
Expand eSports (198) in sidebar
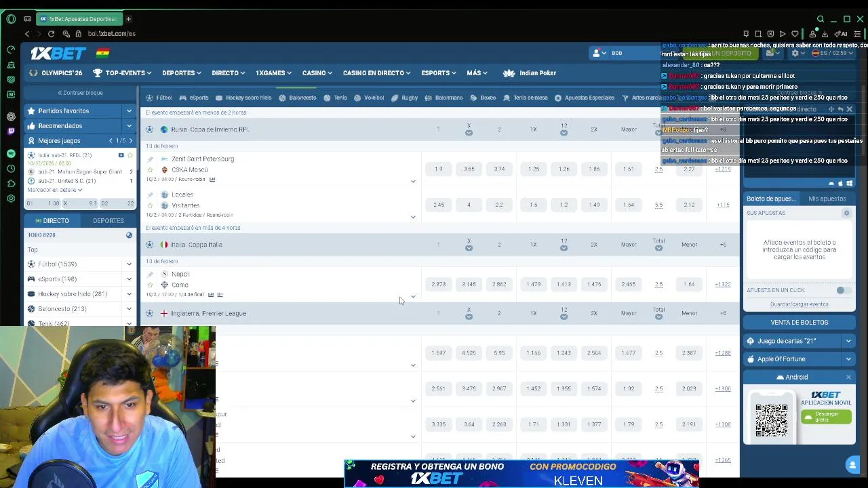click(129, 279)
